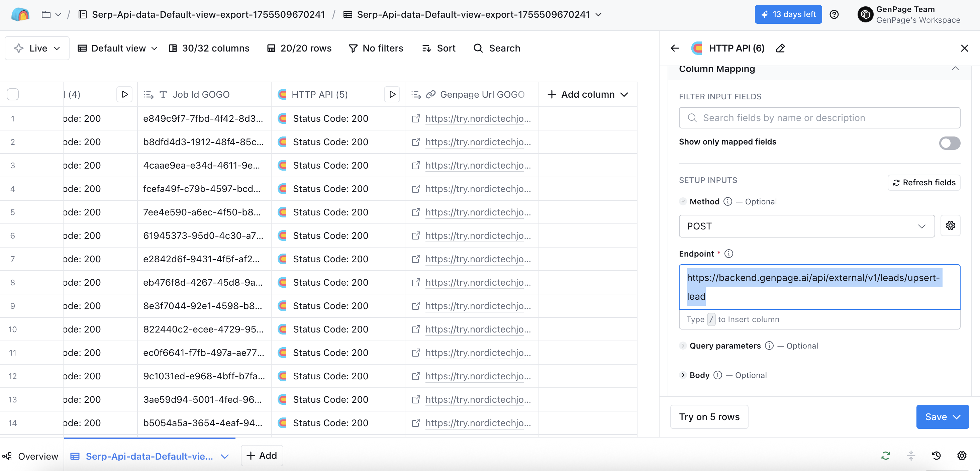Open the POST method dropdown
The height and width of the screenshot is (471, 980).
coord(806,226)
